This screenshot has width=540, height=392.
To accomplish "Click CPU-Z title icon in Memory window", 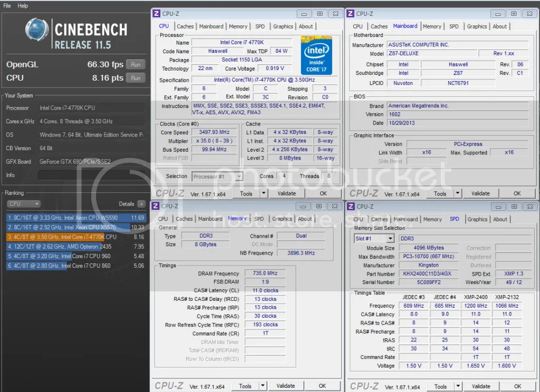I will pyautogui.click(x=156, y=206).
